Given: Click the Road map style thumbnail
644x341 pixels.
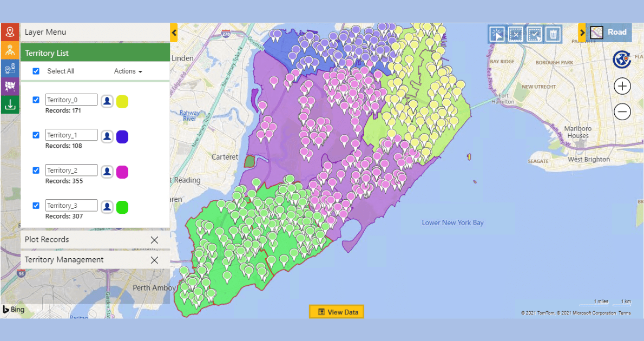Looking at the screenshot, I should click(597, 32).
